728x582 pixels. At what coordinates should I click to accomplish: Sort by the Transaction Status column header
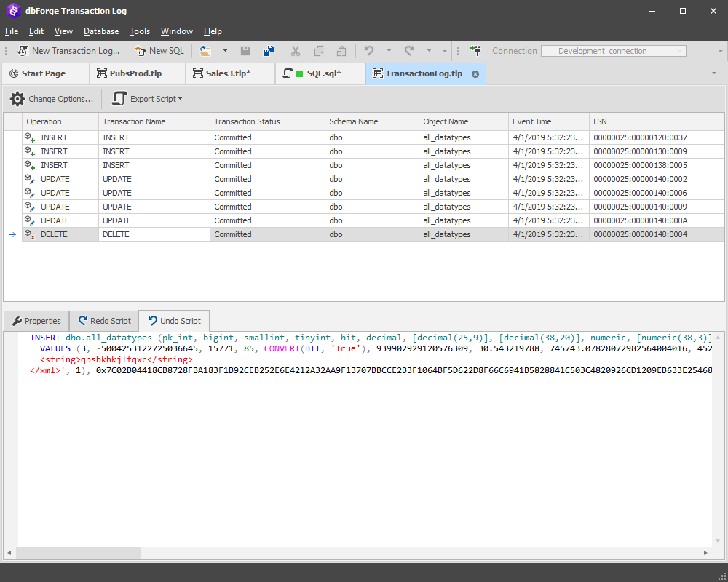tap(267, 121)
